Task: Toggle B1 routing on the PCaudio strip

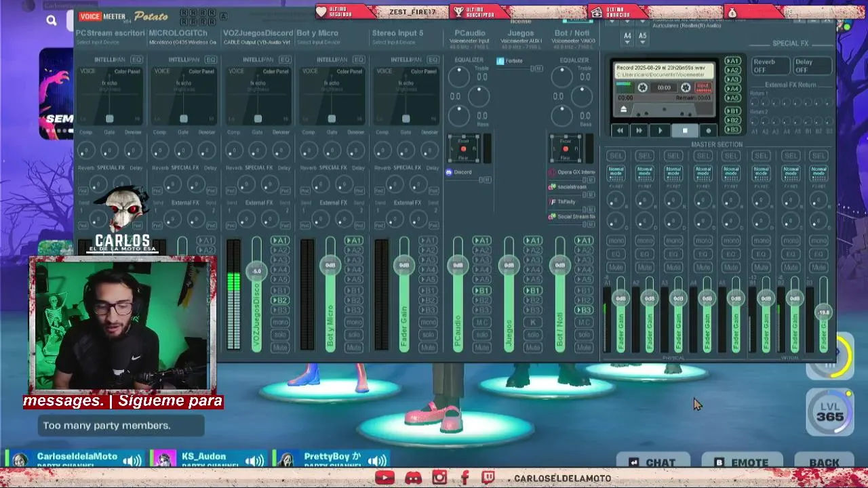Action: (x=482, y=291)
